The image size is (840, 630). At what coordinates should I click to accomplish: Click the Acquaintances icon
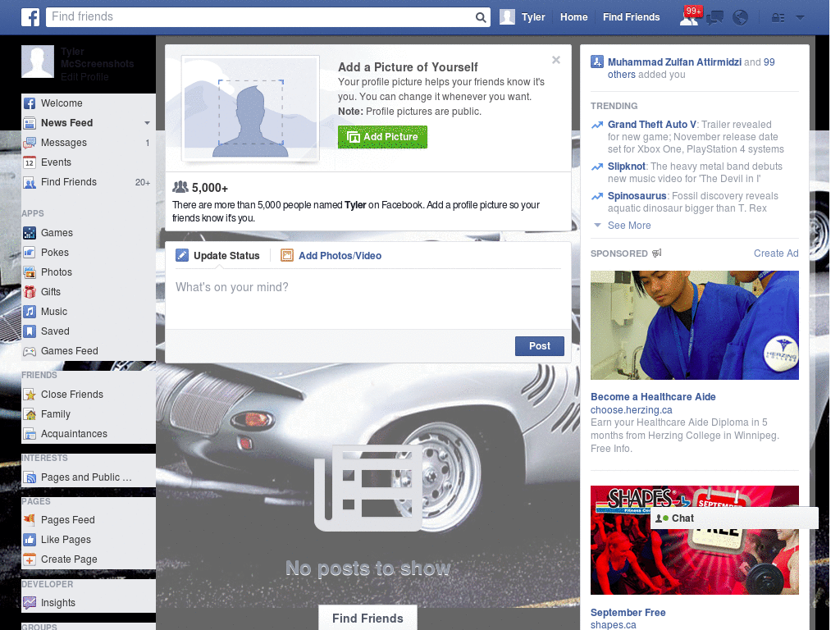click(30, 434)
